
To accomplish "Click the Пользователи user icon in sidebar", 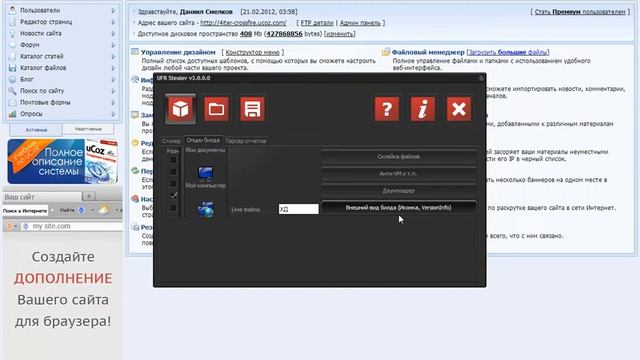I will (13, 10).
